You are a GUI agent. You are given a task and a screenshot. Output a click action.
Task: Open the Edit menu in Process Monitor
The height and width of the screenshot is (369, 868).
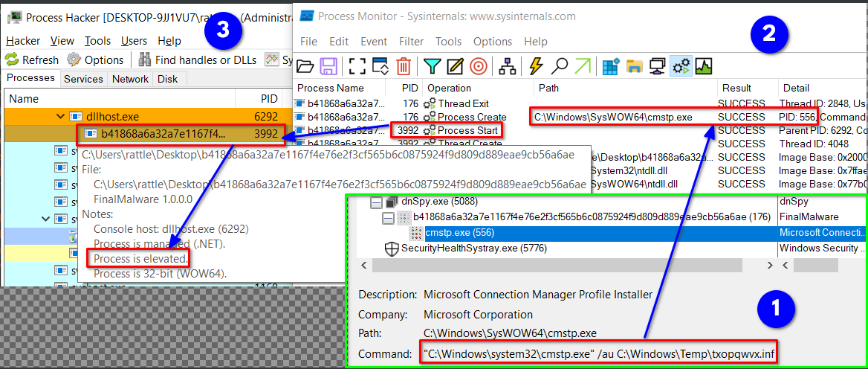[339, 41]
